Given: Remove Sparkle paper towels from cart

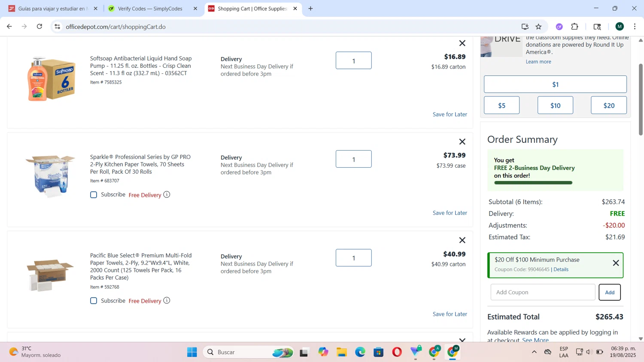Looking at the screenshot, I should coord(462,142).
